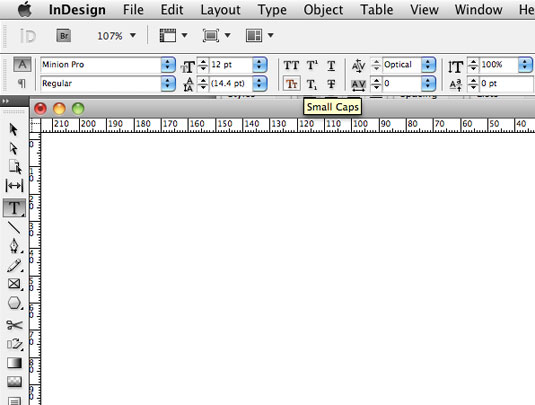Click the vertical scale stepper arrows
The image size is (535, 405).
pos(473,64)
